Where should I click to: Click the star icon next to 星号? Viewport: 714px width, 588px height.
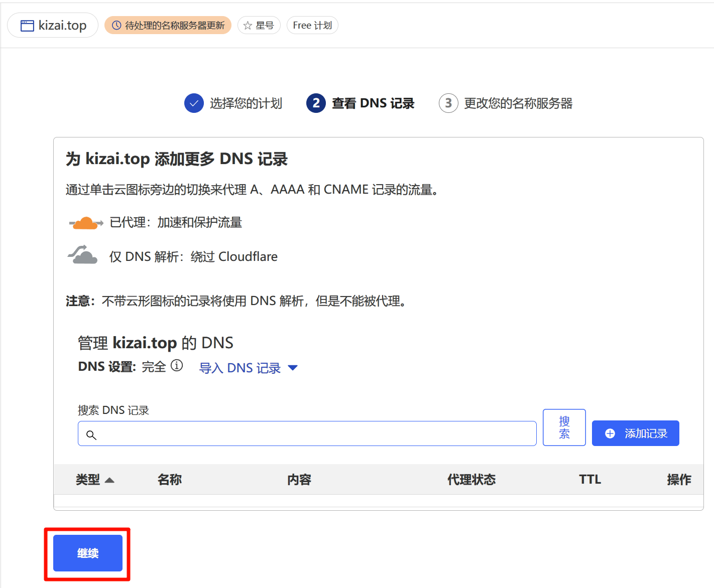click(x=248, y=26)
